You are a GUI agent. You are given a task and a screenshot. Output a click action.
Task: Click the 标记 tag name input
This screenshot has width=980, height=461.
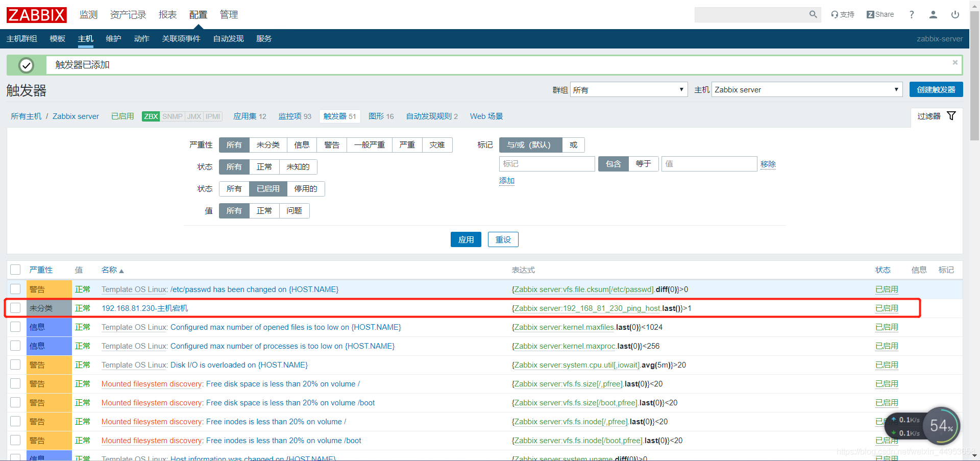coord(547,164)
